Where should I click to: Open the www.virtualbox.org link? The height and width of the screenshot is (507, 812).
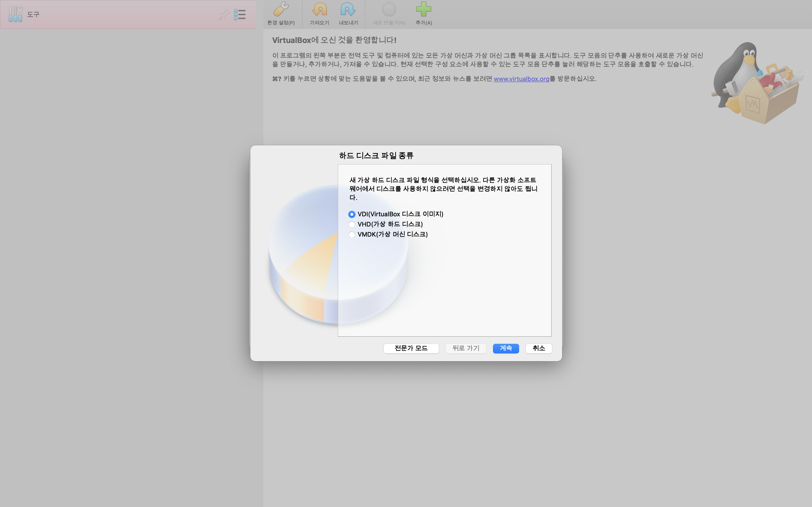pyautogui.click(x=521, y=79)
